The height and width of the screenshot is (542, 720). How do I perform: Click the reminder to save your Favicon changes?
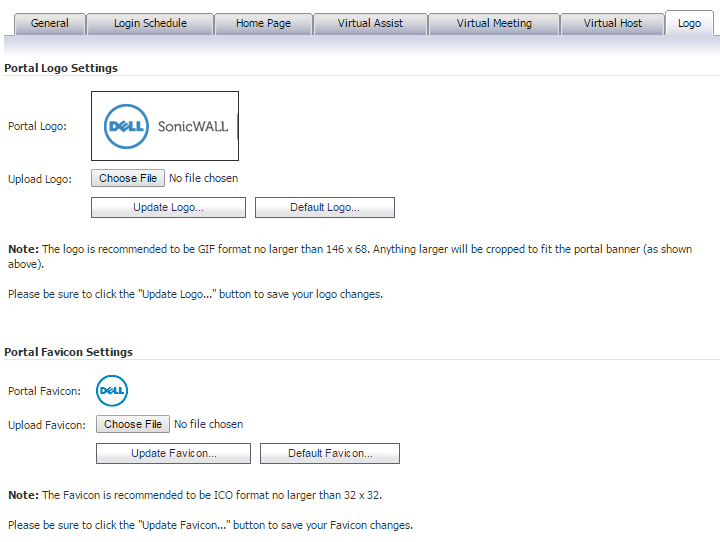tap(210, 525)
